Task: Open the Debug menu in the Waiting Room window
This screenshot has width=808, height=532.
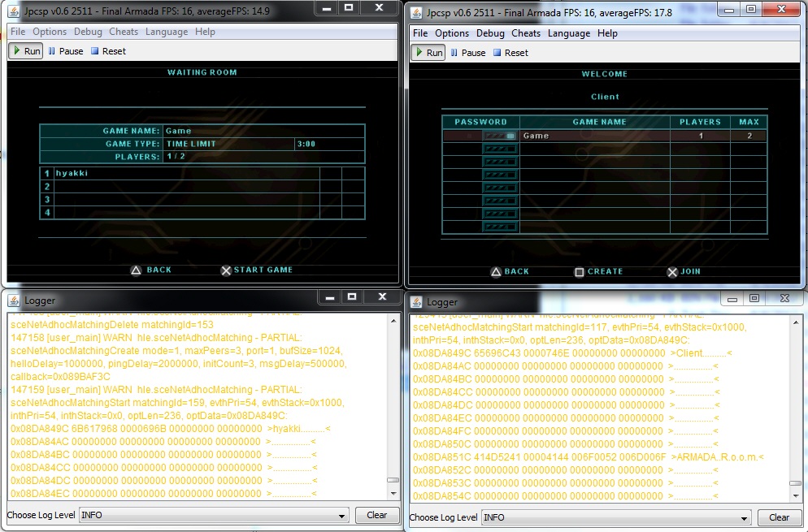Action: pyautogui.click(x=88, y=32)
